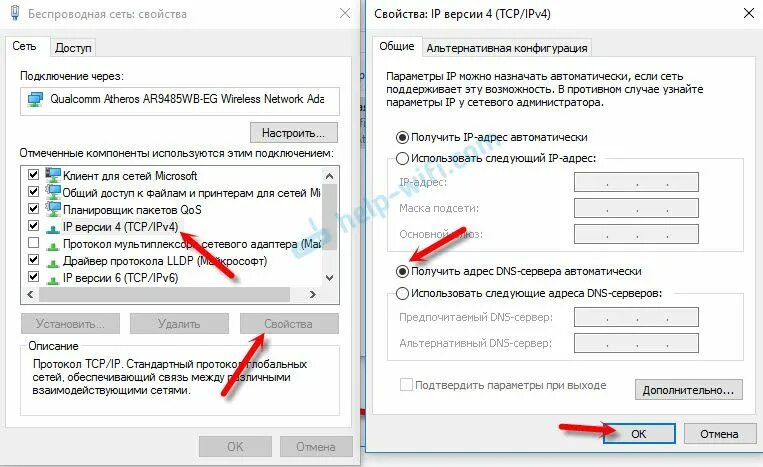Open Дополнительно... advanced settings
The height and width of the screenshot is (467, 763).
689,390
